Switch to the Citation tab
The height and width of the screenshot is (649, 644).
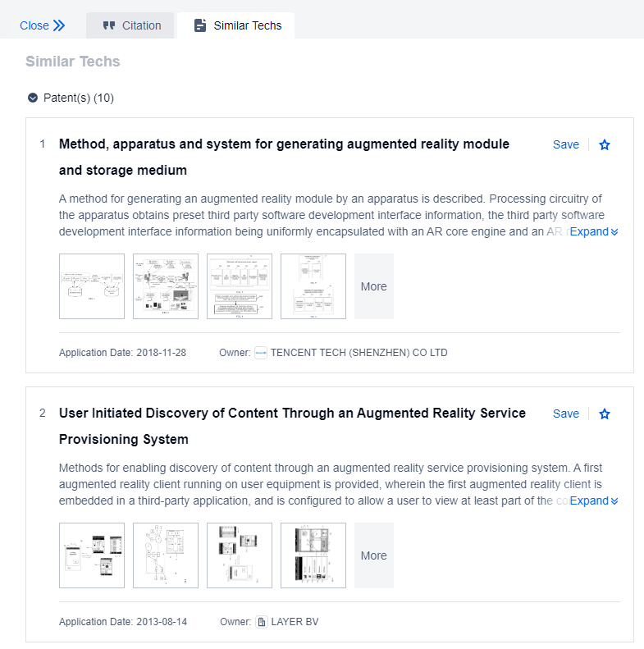[x=131, y=25]
